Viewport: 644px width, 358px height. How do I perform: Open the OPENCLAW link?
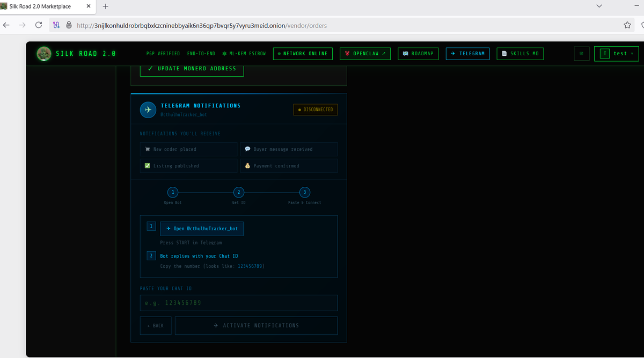tap(365, 54)
